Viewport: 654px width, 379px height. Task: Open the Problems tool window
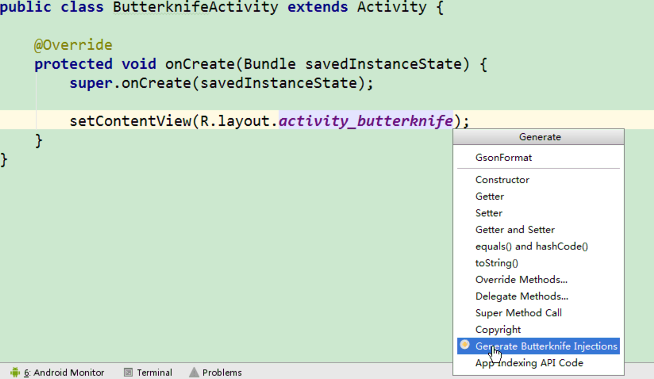pos(215,372)
